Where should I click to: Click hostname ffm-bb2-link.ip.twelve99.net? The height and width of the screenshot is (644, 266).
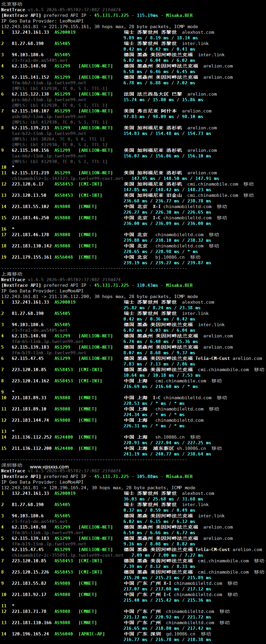point(49,83)
